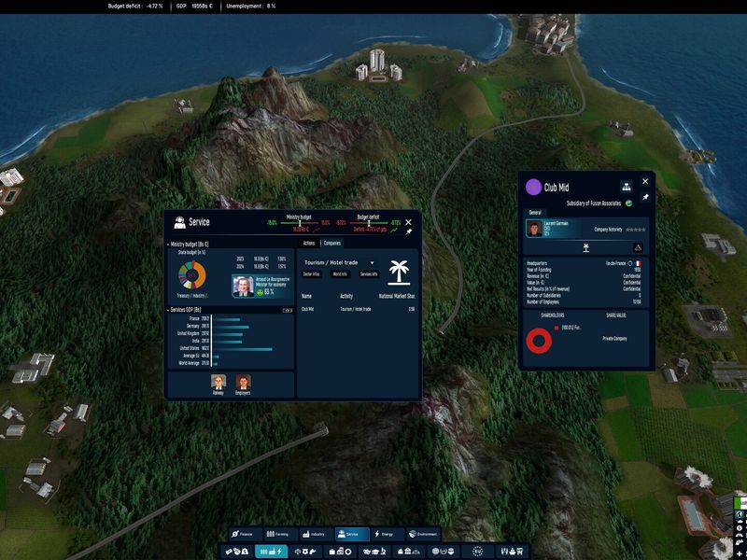Sort by the Name column header
Viewport: 747px width, 560px height.
point(306,296)
